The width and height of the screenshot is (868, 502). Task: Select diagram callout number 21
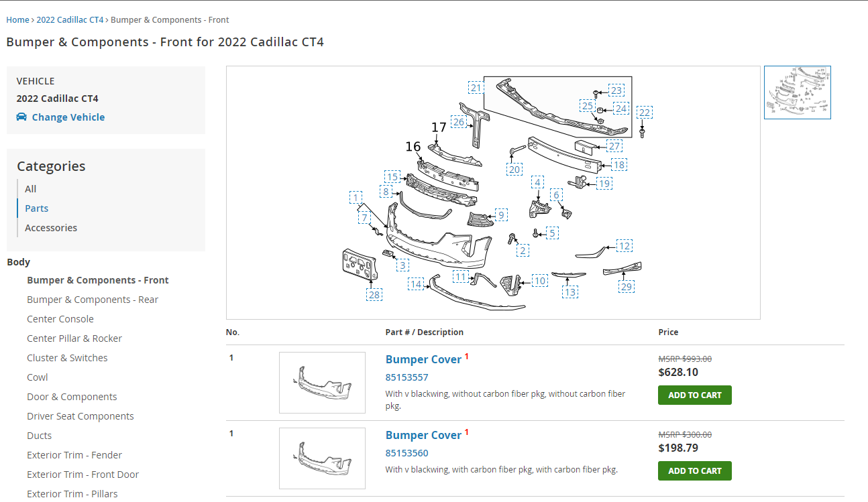click(x=476, y=88)
